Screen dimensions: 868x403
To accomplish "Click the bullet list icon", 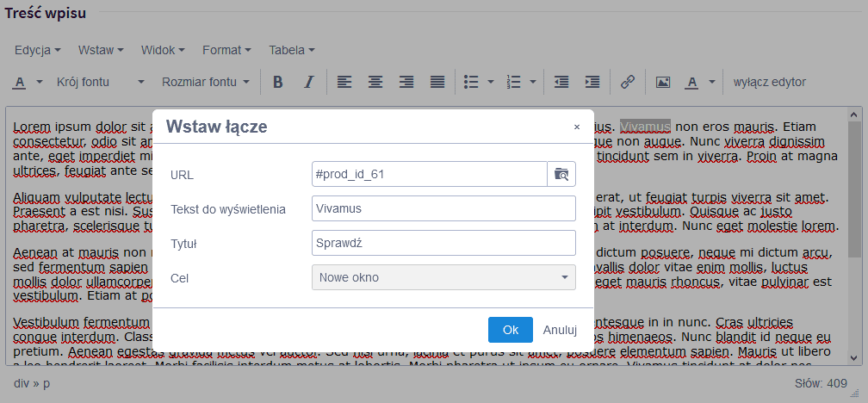I will [x=471, y=82].
